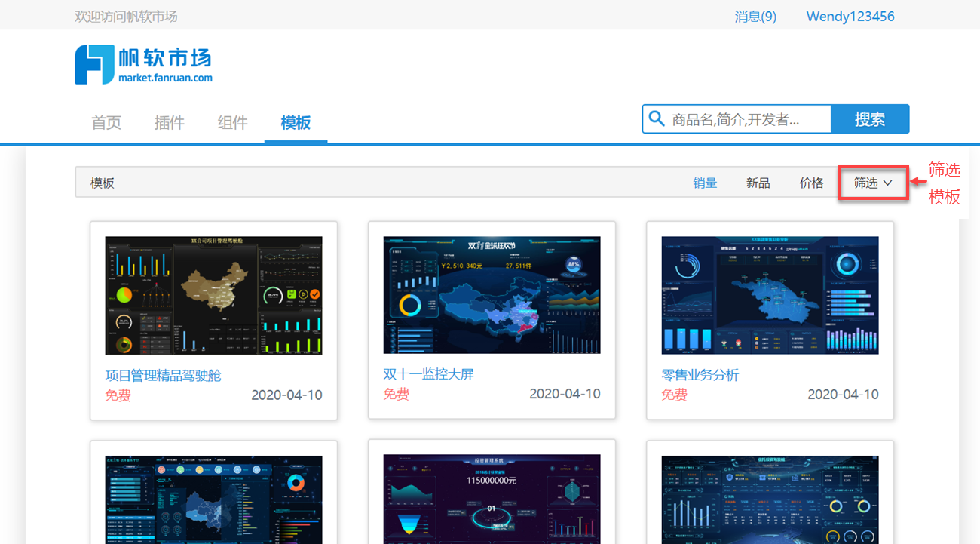
Task: Select the 模板 tab
Action: click(296, 122)
